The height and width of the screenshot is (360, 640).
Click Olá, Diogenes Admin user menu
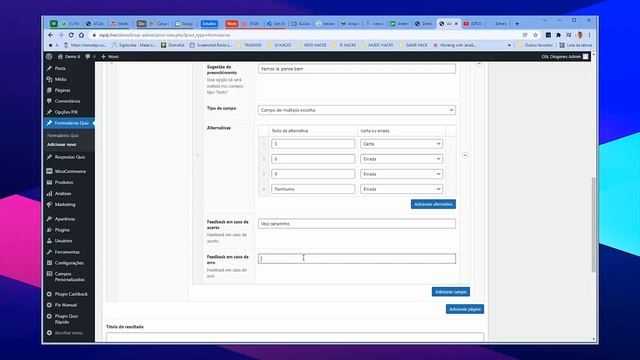point(565,56)
